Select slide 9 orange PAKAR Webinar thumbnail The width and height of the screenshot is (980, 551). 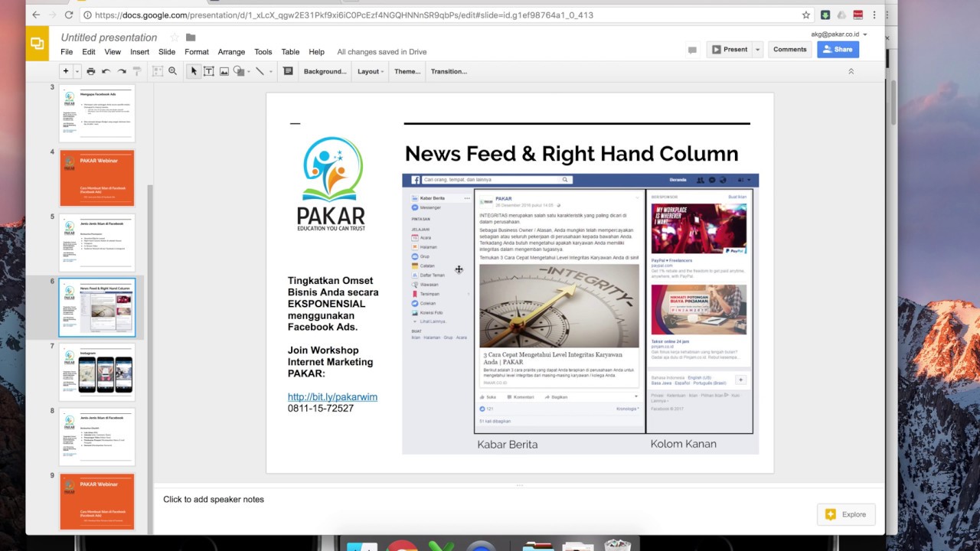[97, 501]
